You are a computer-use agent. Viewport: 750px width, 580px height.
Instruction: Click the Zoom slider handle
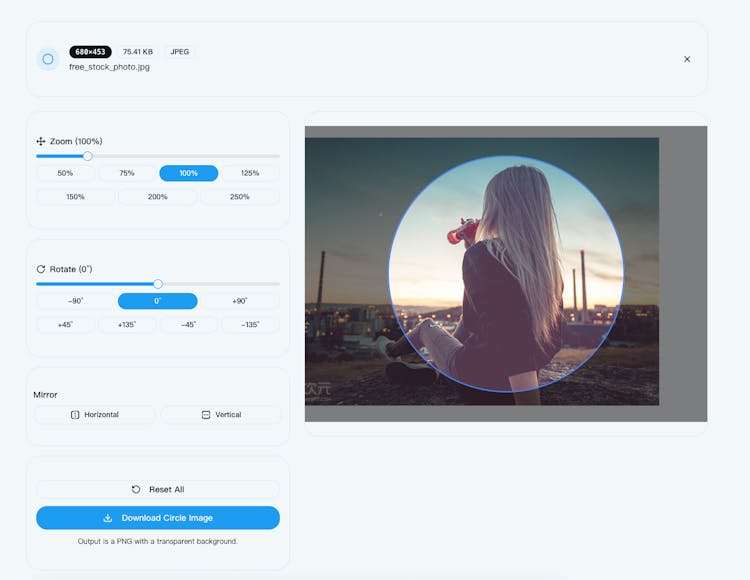click(x=87, y=156)
